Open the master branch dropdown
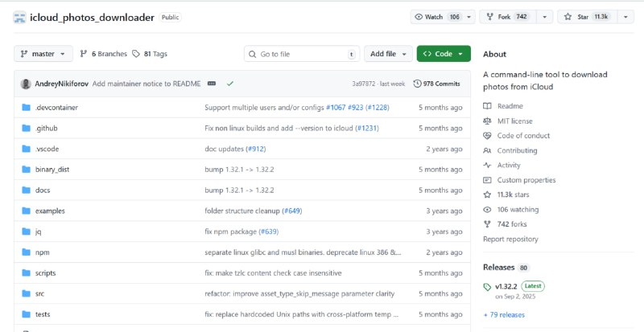Screen dimensions: 644x332 pos(43,54)
